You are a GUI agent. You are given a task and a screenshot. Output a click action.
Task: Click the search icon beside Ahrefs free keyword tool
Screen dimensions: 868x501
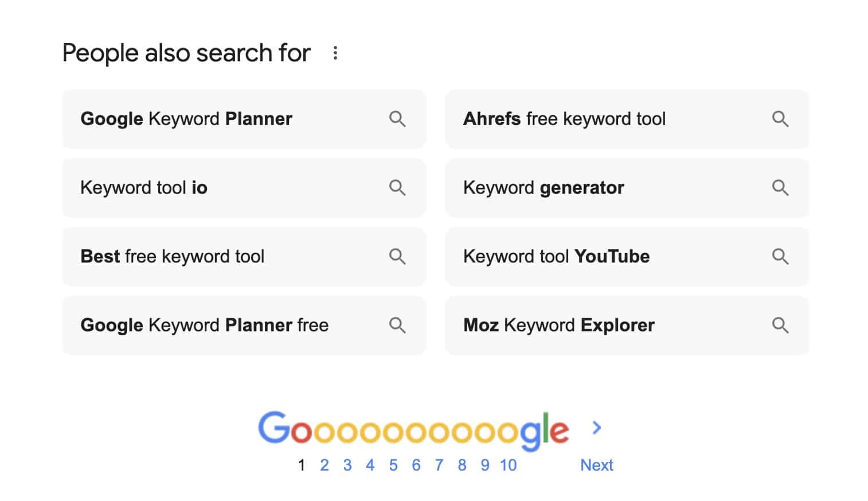(781, 119)
